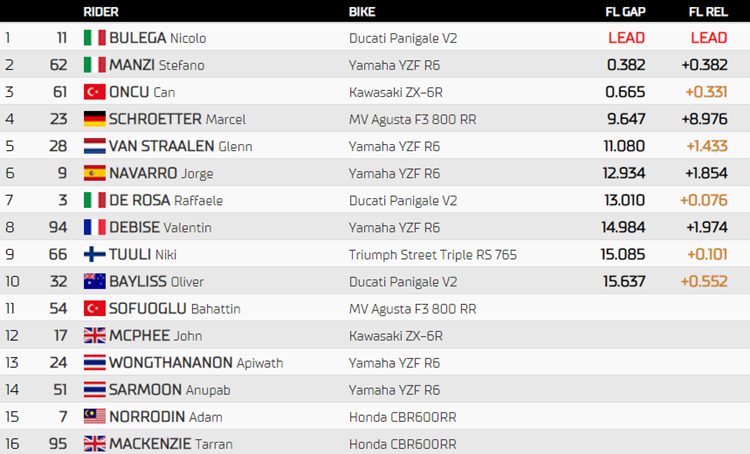This screenshot has height=454, width=750.
Task: Click the Italian flag next to BULEGA
Action: 95,38
